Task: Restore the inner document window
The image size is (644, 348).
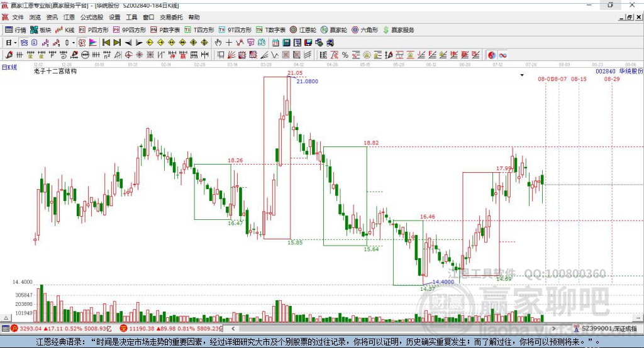Action: (629, 17)
